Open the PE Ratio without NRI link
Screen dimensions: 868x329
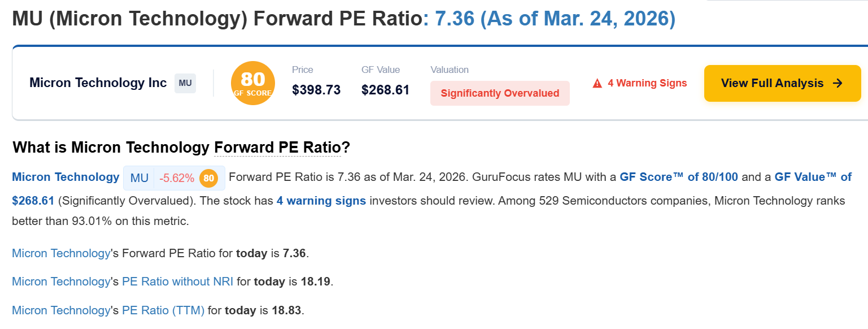pyautogui.click(x=177, y=282)
